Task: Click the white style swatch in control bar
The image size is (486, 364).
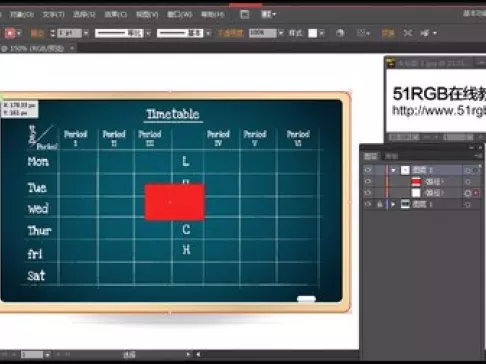Action: (x=313, y=33)
